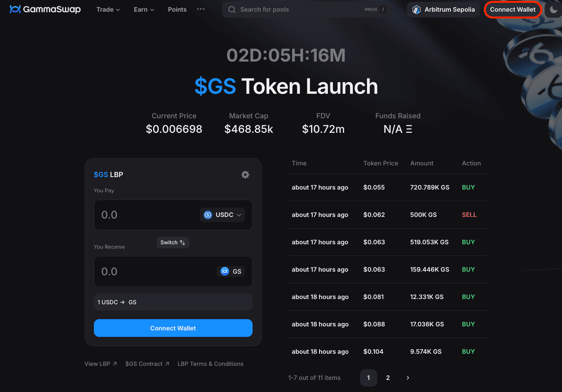This screenshot has width=562, height=392.
Task: Go to page 1 of trades
Action: [x=369, y=378]
